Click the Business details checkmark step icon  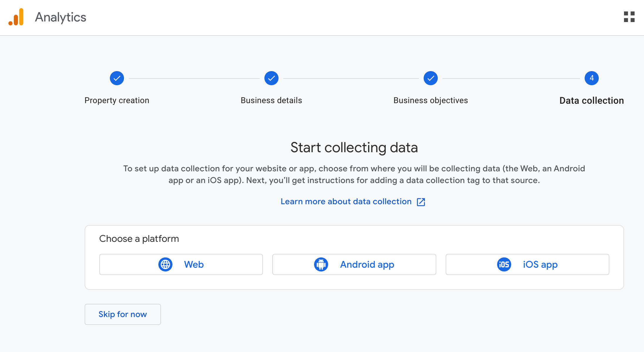coord(271,78)
